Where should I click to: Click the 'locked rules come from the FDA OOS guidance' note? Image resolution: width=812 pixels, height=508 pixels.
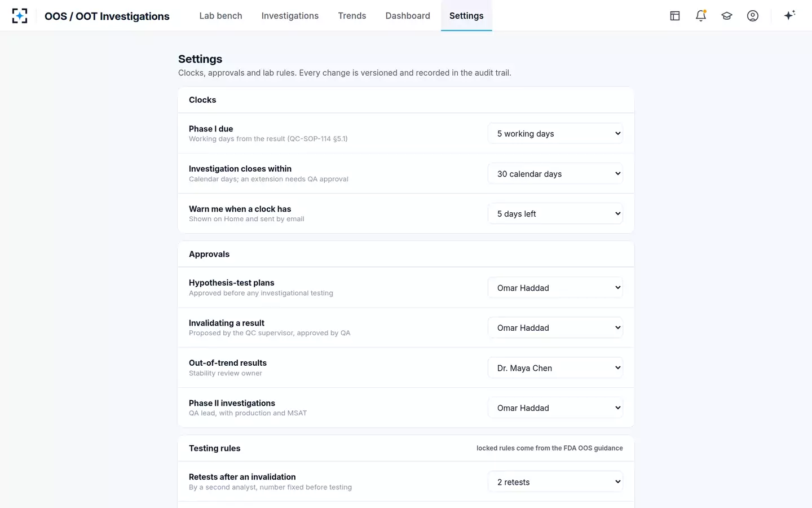click(x=550, y=448)
